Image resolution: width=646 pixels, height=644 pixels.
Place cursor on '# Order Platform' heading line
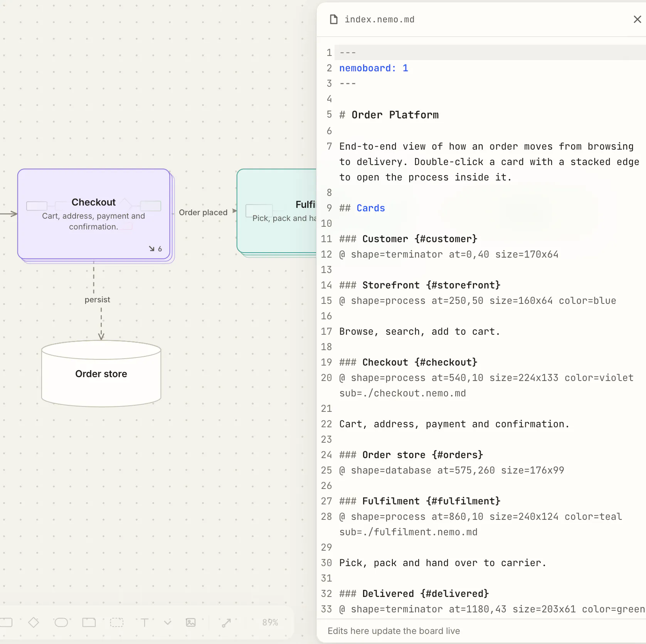click(389, 115)
